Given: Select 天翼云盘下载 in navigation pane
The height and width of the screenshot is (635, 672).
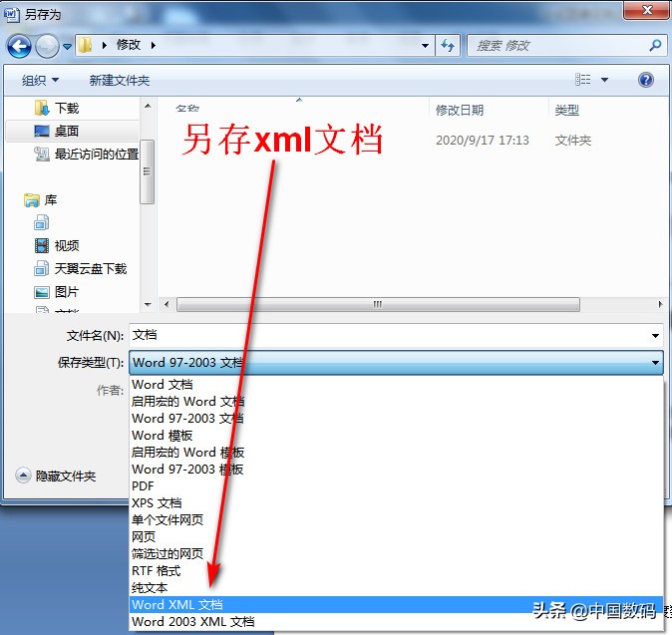Looking at the screenshot, I should click(x=80, y=269).
